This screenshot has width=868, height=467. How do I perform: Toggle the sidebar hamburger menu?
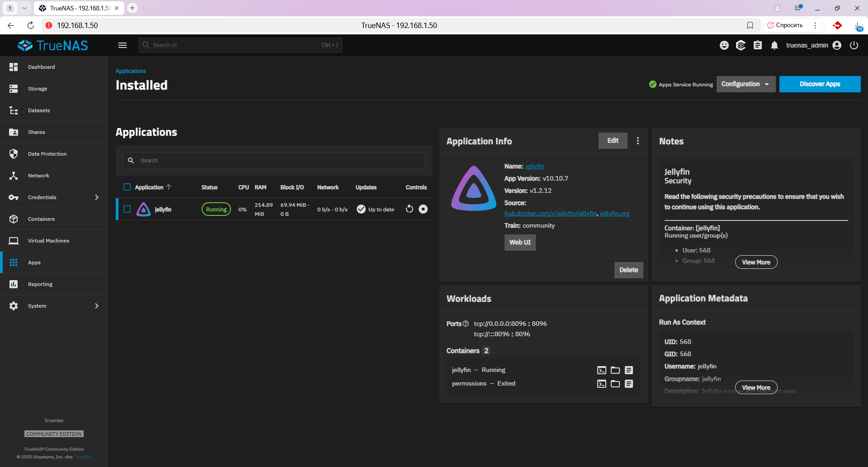pyautogui.click(x=123, y=45)
